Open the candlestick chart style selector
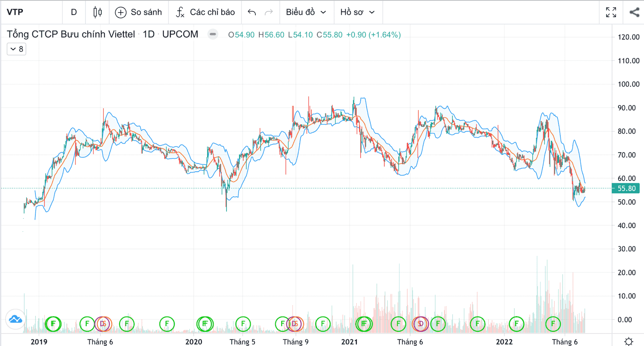The image size is (644, 346). pyautogui.click(x=97, y=12)
